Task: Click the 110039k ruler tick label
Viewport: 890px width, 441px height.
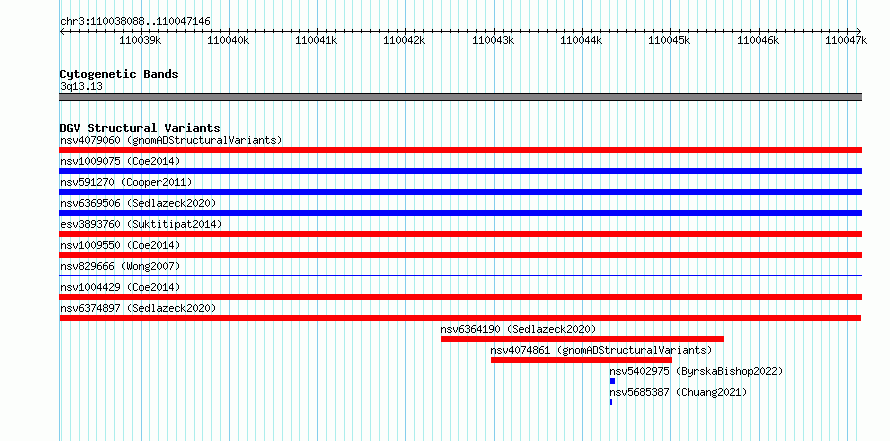Action: click(140, 40)
